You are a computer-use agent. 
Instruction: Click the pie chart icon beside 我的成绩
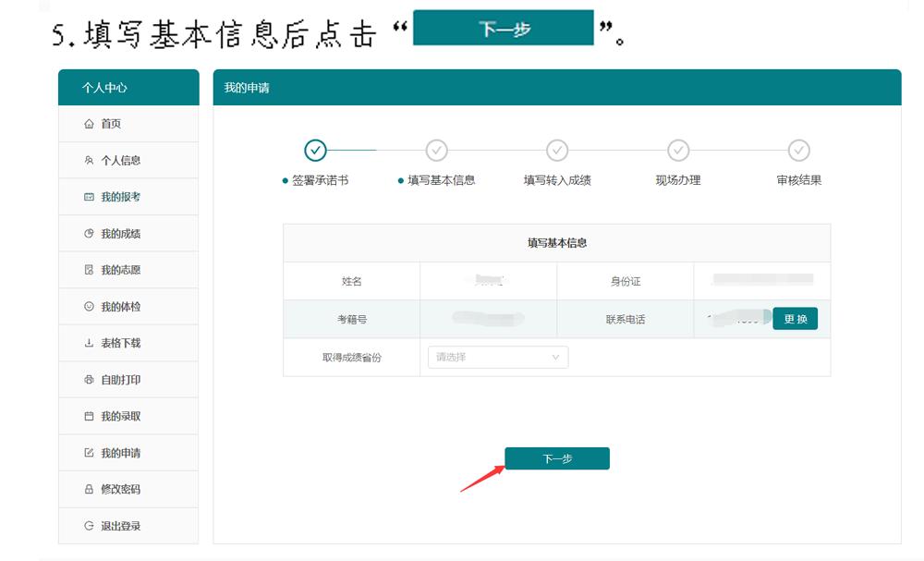point(89,234)
